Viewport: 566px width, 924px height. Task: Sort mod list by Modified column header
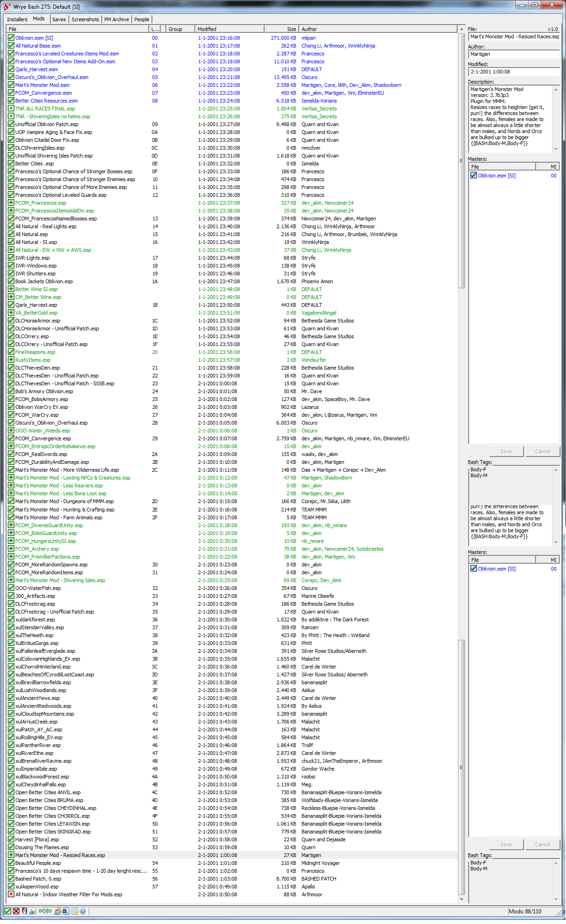coord(229,29)
